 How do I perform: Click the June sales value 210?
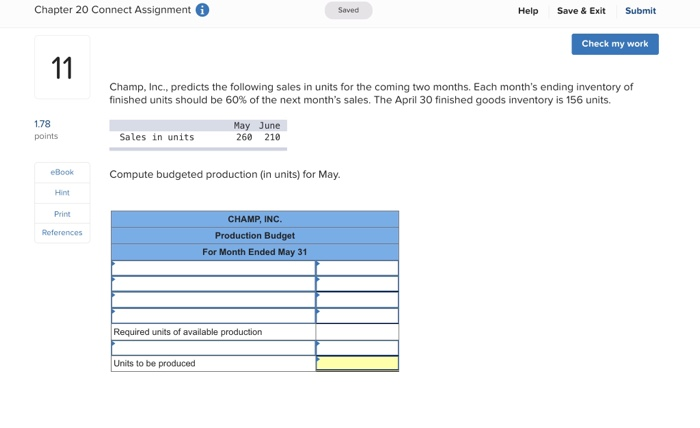tap(272, 137)
